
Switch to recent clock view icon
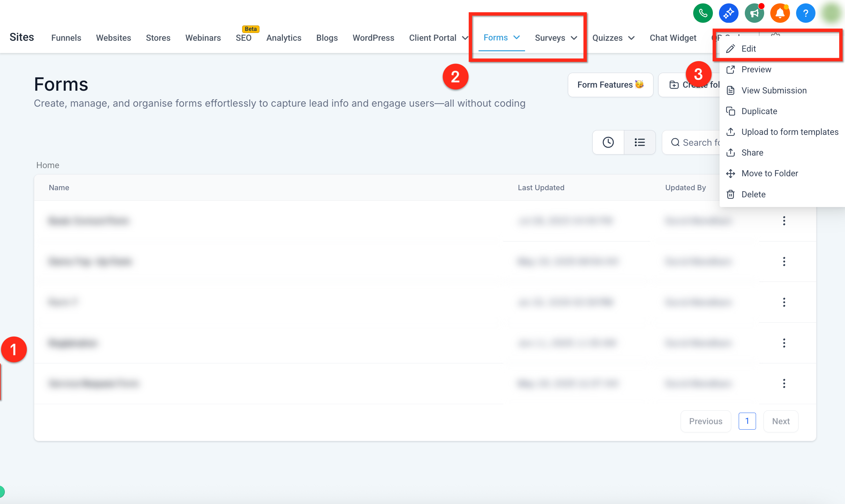pyautogui.click(x=608, y=142)
